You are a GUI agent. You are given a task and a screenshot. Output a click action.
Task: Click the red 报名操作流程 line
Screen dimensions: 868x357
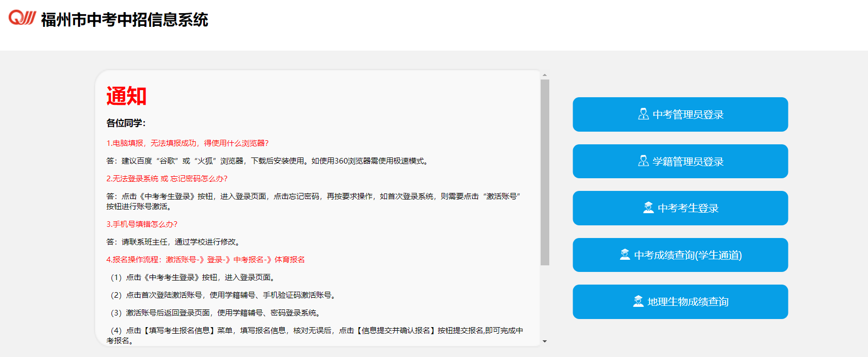tap(205, 260)
